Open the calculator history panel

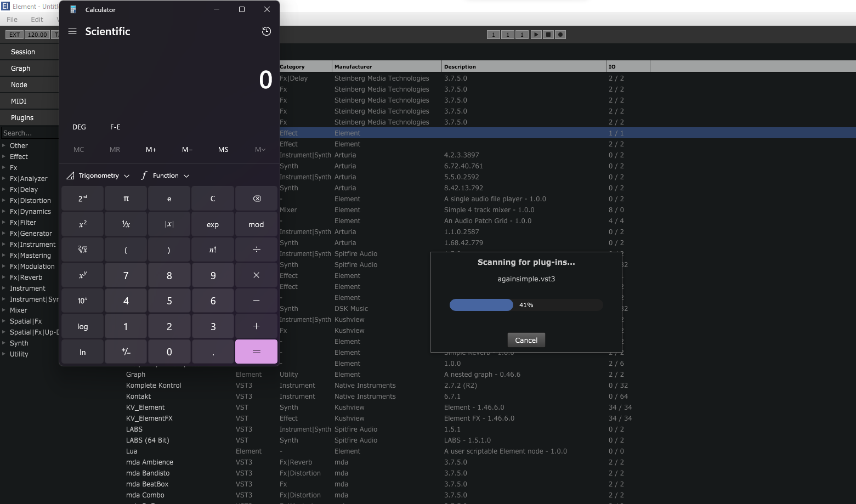click(266, 31)
